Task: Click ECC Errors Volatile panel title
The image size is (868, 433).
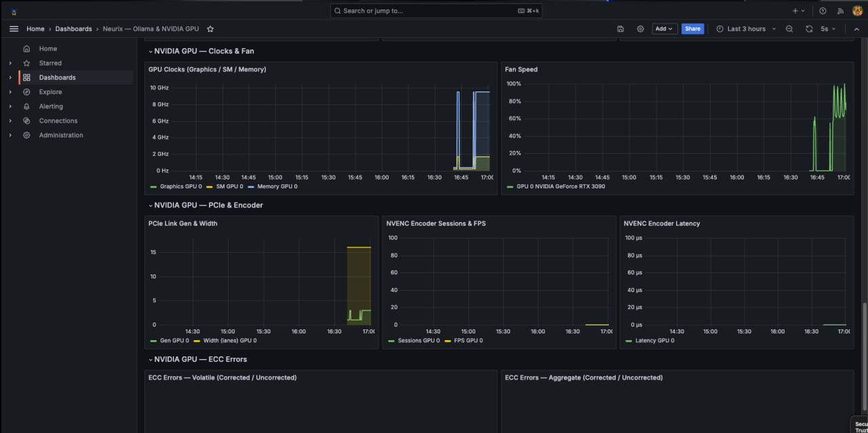Action: [x=222, y=377]
